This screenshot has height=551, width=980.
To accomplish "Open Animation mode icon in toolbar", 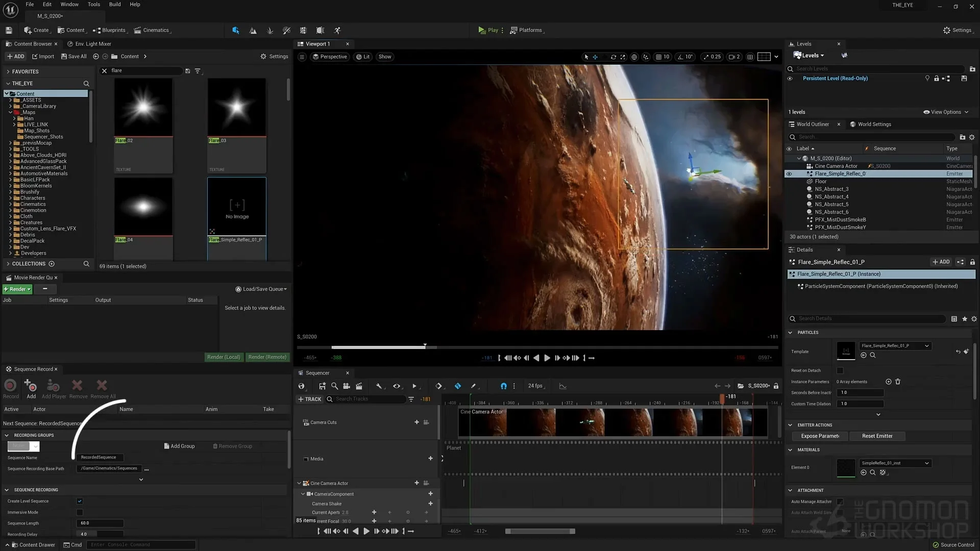I will pos(337,30).
